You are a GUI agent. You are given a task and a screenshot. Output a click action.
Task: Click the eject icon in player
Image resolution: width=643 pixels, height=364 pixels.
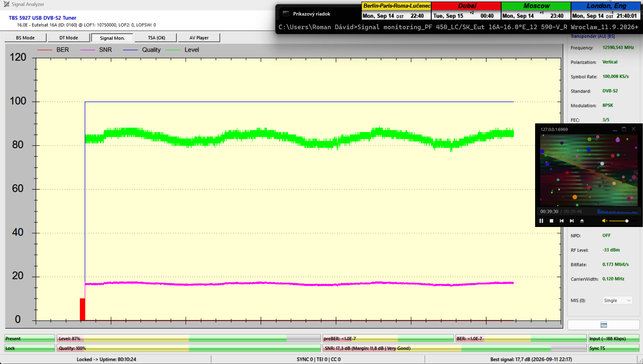[x=582, y=221]
